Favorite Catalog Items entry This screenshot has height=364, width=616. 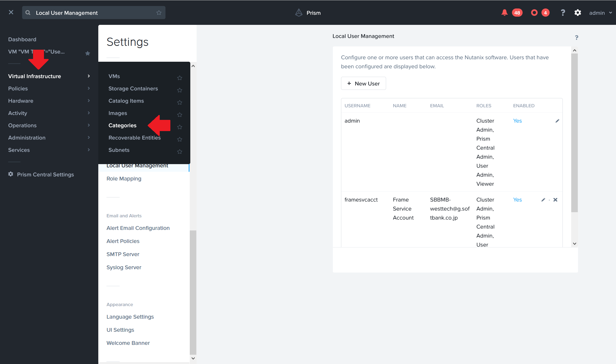pos(179,102)
